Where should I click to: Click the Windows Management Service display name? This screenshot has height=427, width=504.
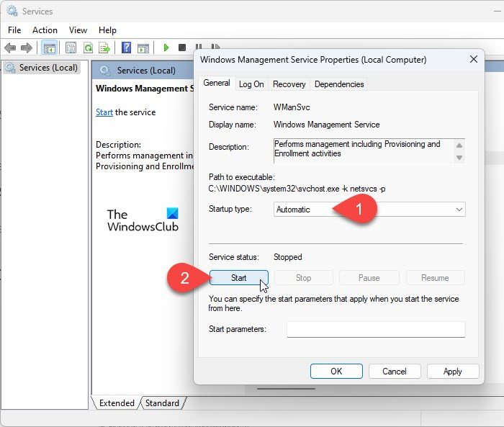point(327,125)
